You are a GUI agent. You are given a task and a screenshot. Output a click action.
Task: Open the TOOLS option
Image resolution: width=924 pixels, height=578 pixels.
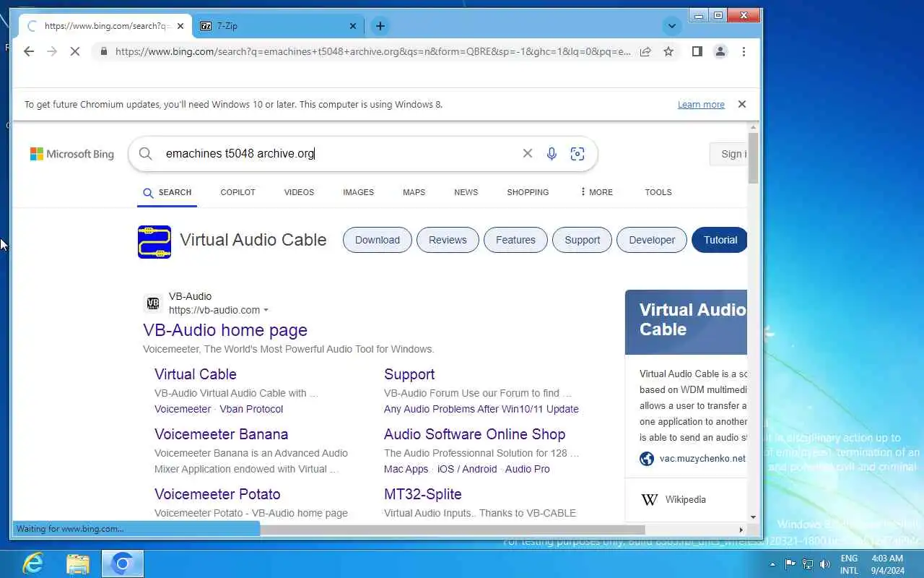[x=658, y=192]
